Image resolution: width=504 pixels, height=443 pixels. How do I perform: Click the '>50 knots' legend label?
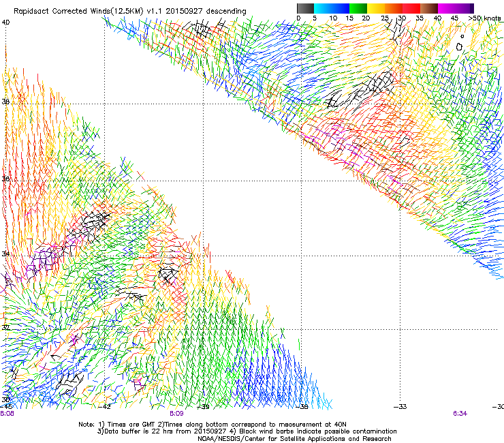[484, 18]
